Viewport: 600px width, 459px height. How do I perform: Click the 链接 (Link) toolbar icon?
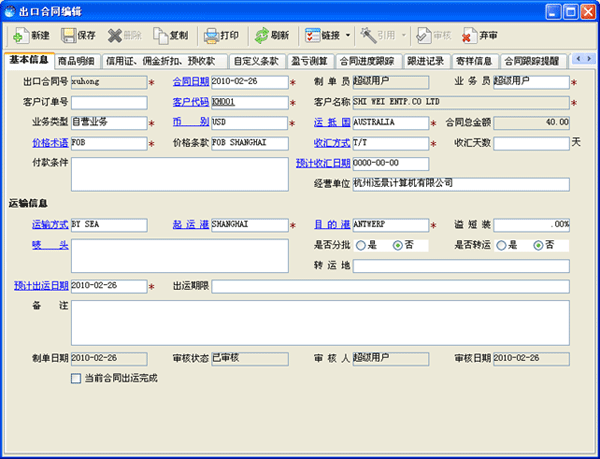(312, 36)
